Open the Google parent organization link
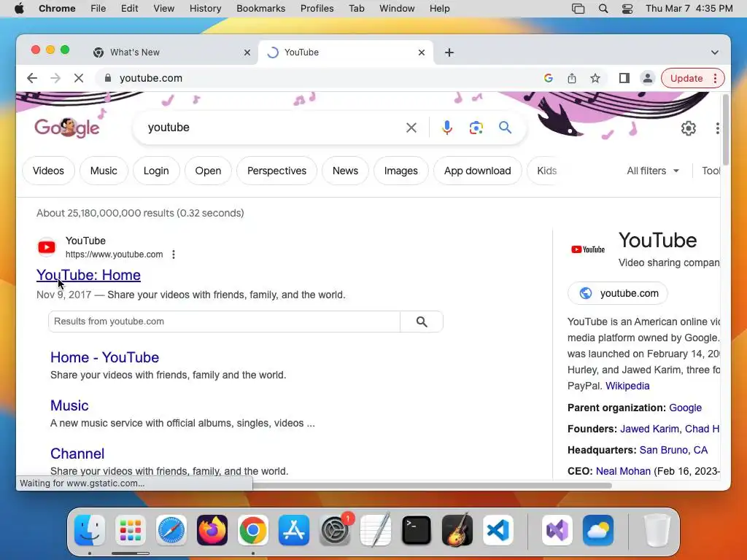 point(685,408)
